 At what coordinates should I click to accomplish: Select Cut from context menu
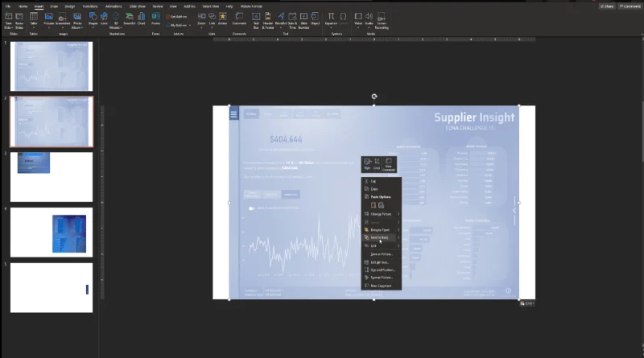pyautogui.click(x=381, y=181)
